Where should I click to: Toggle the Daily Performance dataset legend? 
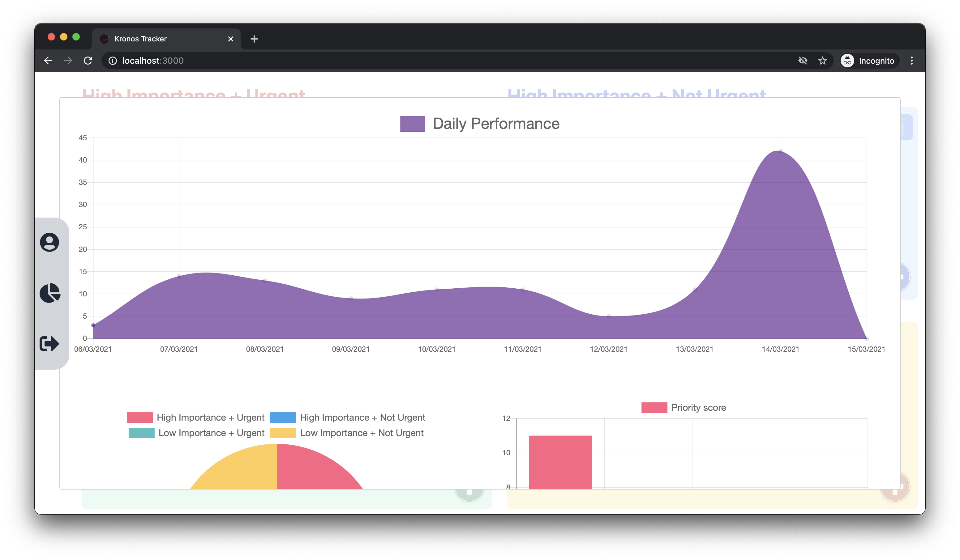coord(480,124)
